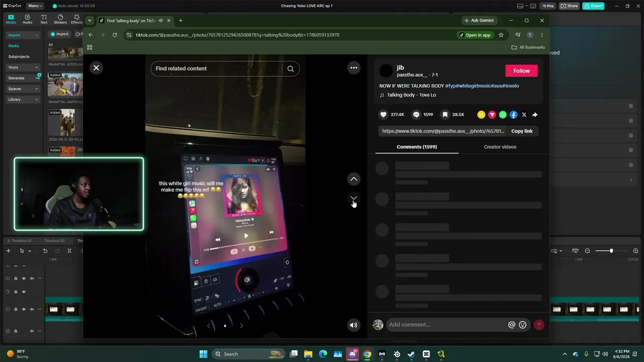Open Chrome three-dot menu
This screenshot has width=644, height=362.
(x=542, y=35)
